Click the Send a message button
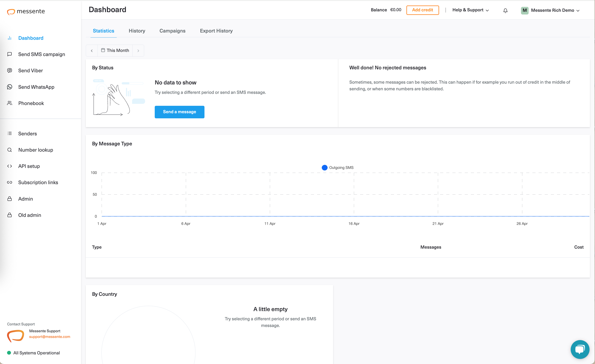The image size is (595, 364). coord(179,112)
